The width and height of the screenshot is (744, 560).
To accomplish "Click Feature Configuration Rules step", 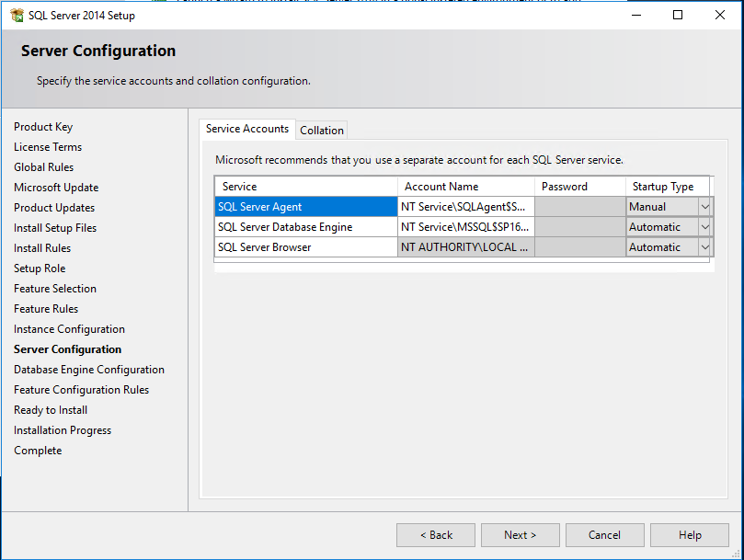I will (81, 390).
